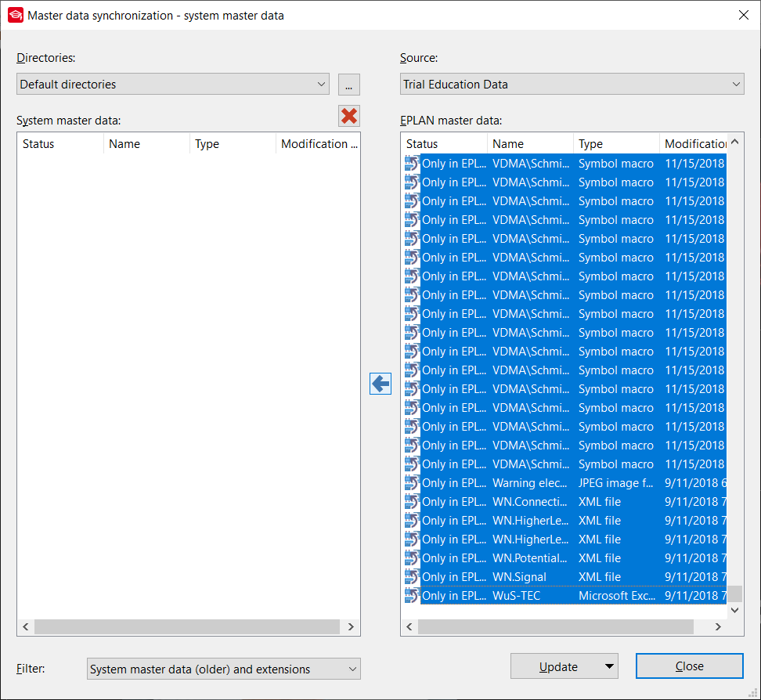
Task: Click System master data scroll right arrow
Action: pos(351,626)
